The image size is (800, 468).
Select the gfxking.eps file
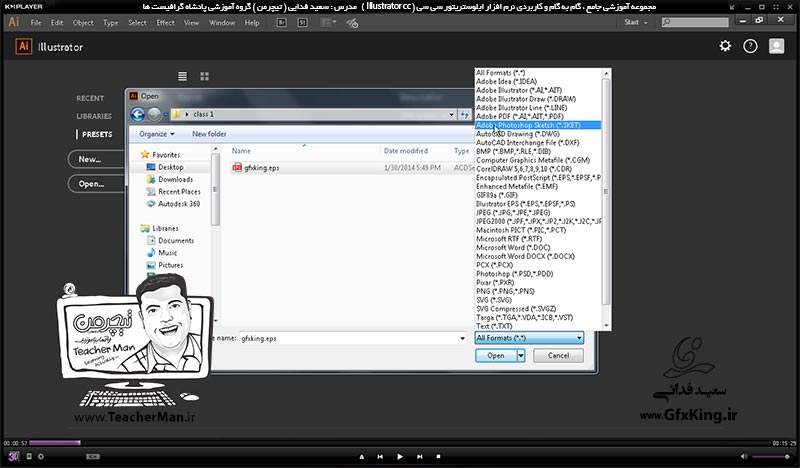(261, 167)
